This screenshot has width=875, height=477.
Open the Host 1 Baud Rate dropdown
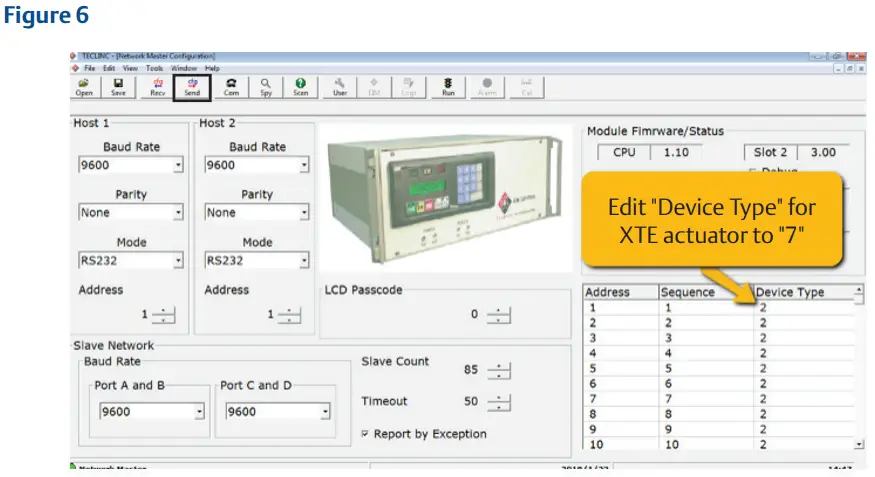[178, 165]
